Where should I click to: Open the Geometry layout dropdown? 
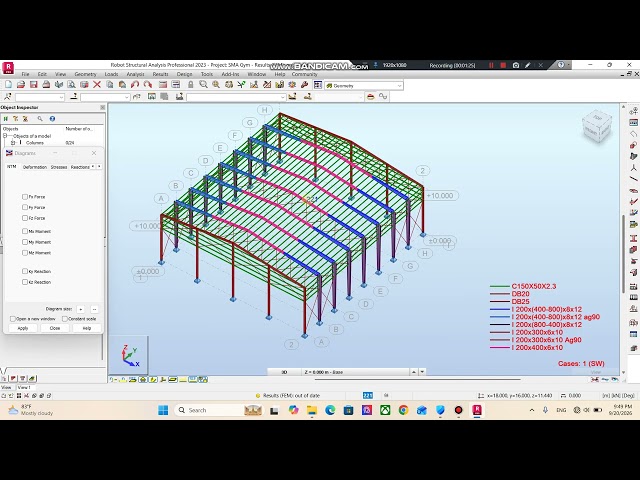[x=400, y=86]
